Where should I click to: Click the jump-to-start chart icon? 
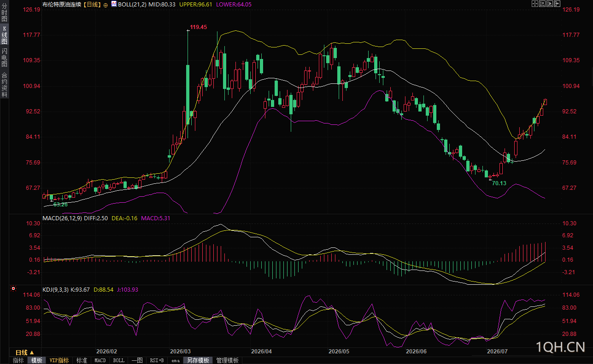coord(542,4)
